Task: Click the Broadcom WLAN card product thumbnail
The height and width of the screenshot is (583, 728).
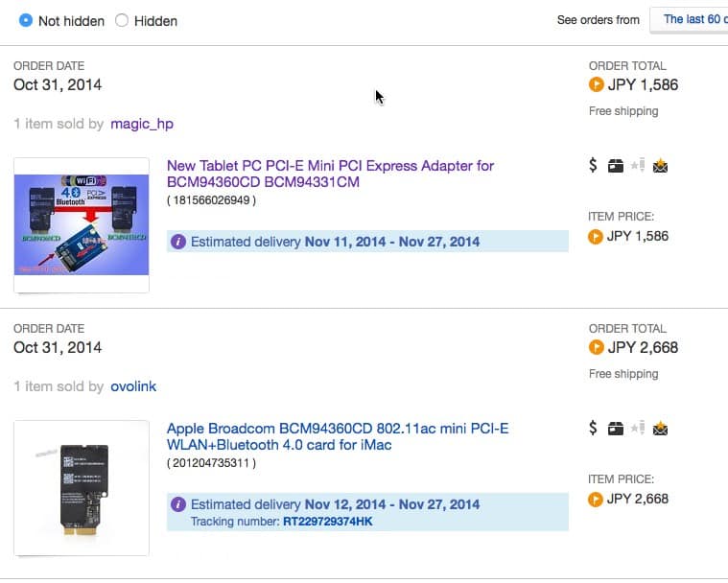Action: click(x=82, y=488)
